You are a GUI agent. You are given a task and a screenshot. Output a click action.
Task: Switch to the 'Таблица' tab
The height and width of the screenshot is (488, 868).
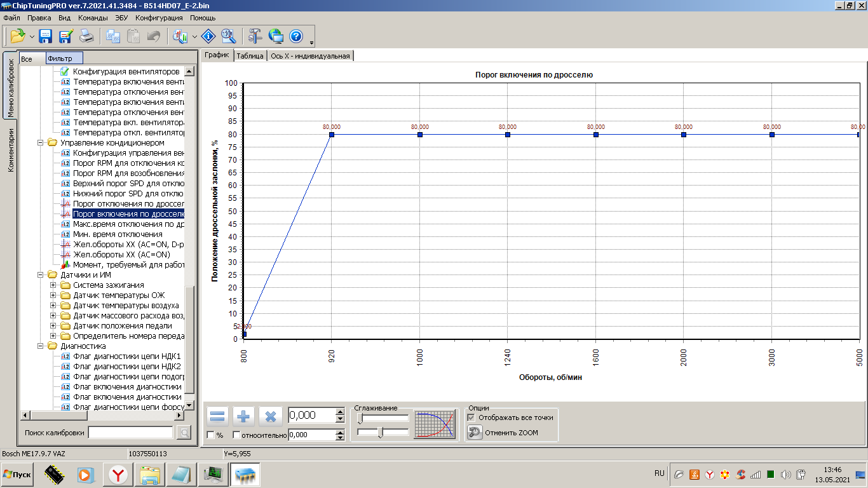coord(250,56)
